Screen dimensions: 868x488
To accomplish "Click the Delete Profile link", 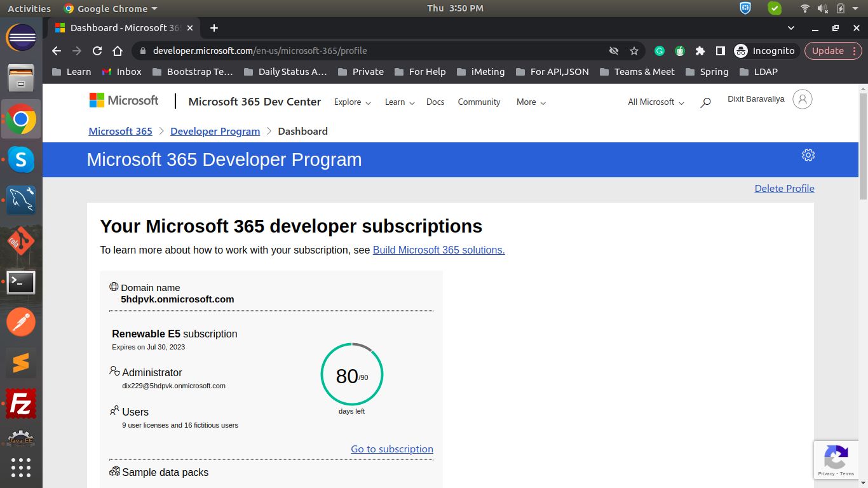I will pyautogui.click(x=784, y=188).
